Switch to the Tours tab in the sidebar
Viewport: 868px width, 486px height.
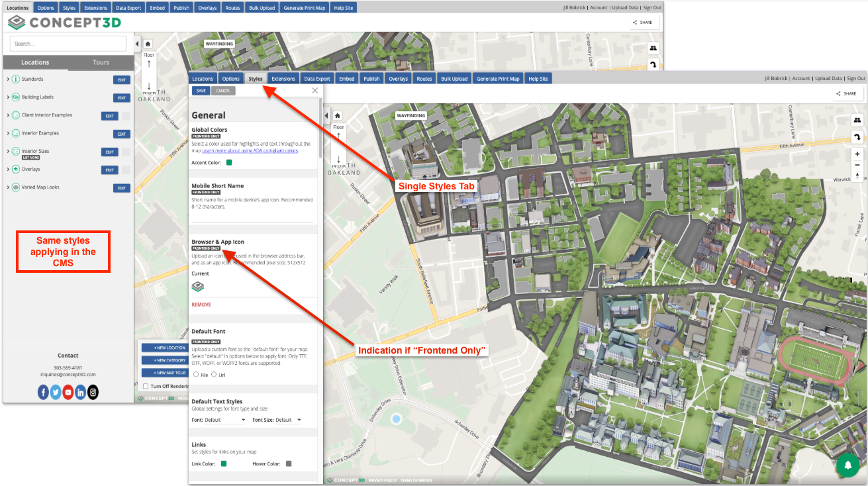point(101,62)
